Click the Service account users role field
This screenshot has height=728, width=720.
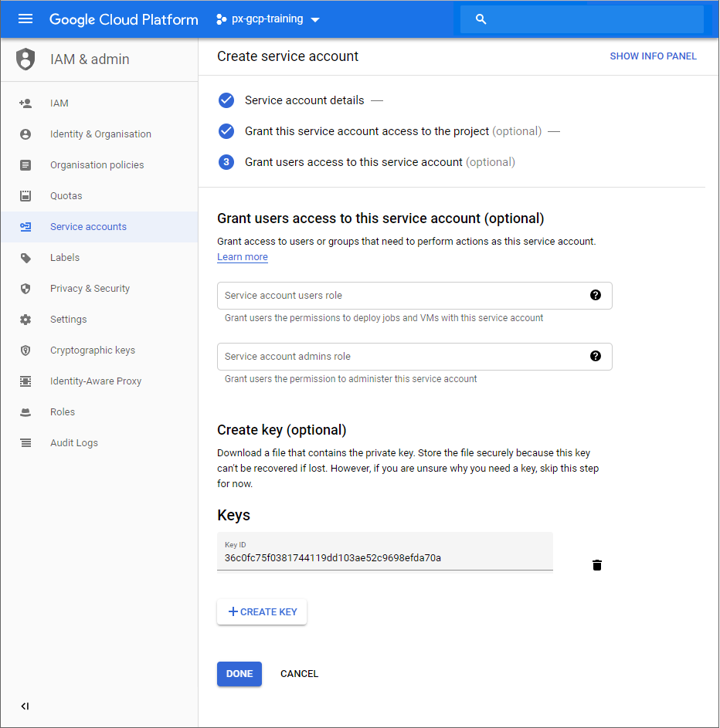click(402, 296)
